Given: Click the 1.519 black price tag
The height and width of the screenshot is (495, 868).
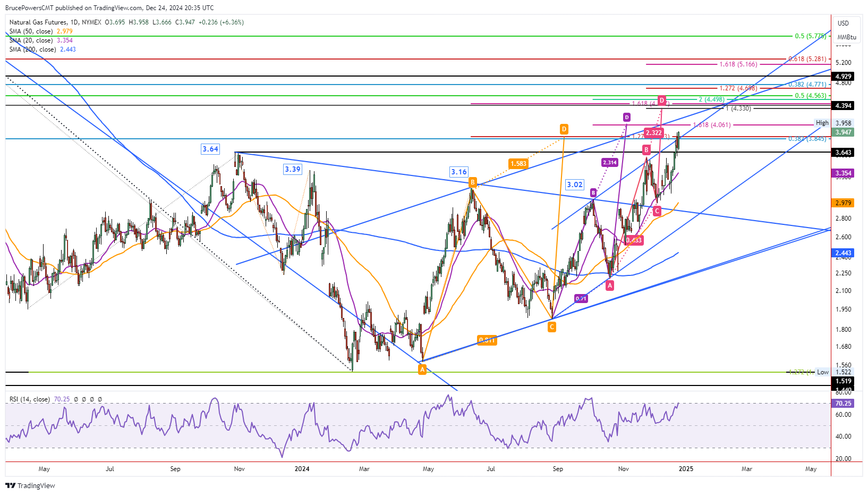Looking at the screenshot, I should coord(843,381).
